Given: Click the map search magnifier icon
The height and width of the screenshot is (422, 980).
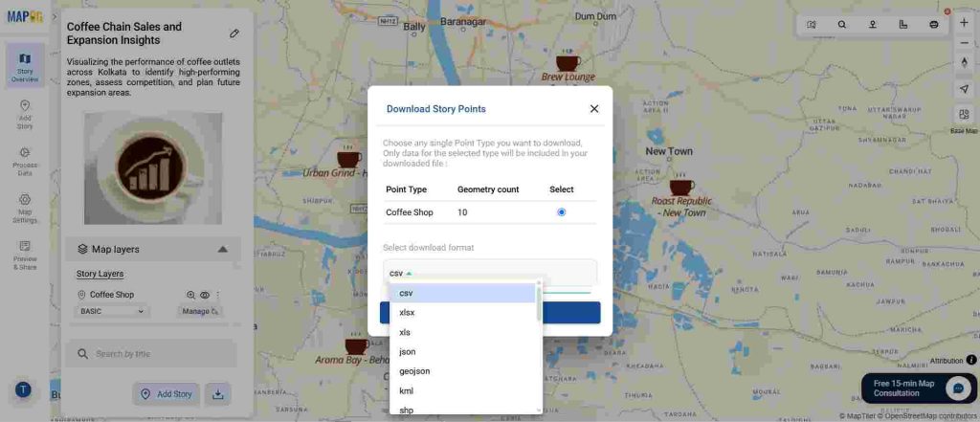Looking at the screenshot, I should pyautogui.click(x=842, y=25).
